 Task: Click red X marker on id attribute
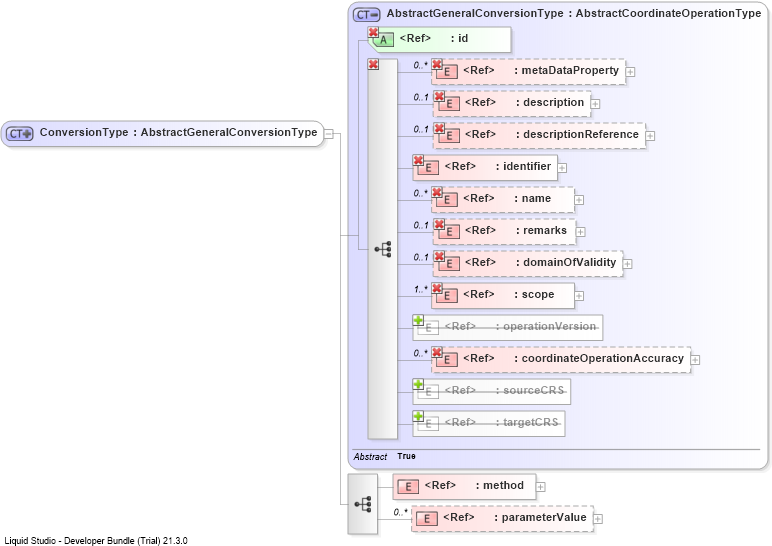coord(373,32)
